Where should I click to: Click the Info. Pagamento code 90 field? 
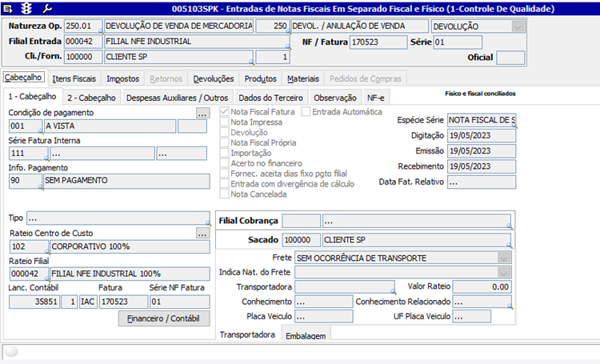tap(26, 180)
